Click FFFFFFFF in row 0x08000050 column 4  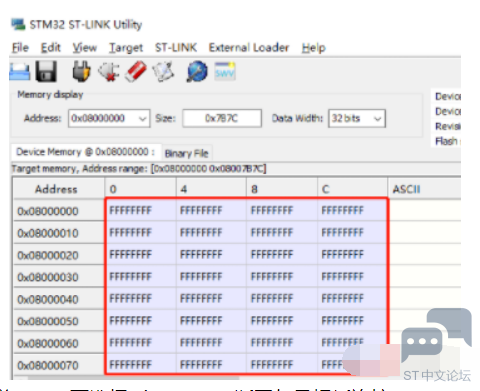(201, 320)
